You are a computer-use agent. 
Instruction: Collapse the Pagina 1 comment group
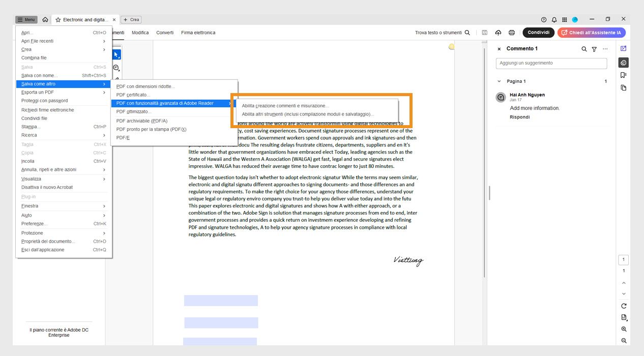click(499, 81)
